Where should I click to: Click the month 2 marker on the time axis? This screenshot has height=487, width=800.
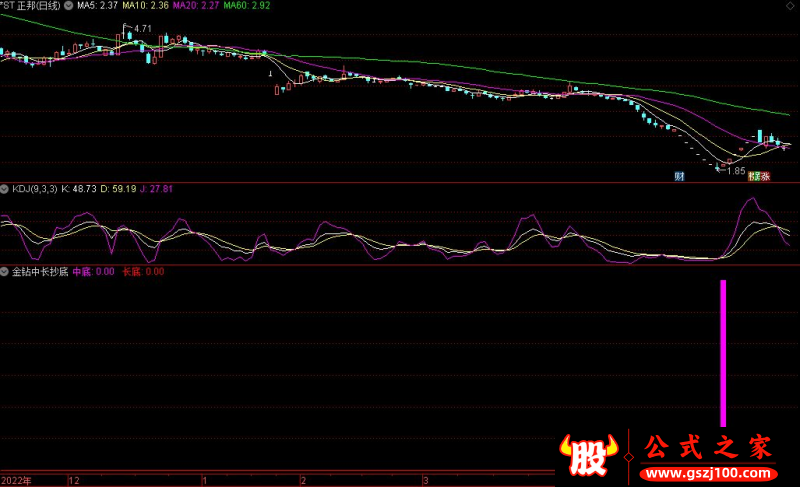(303, 481)
